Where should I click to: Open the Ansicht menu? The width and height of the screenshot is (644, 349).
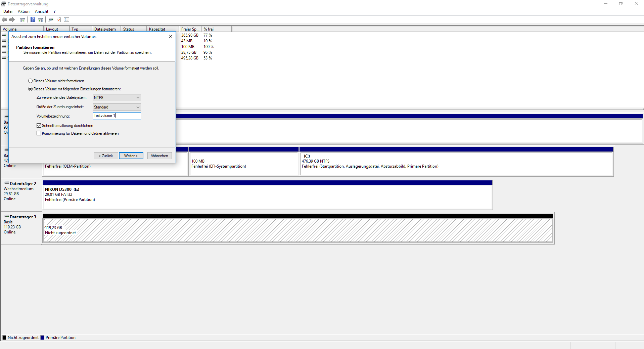point(42,11)
